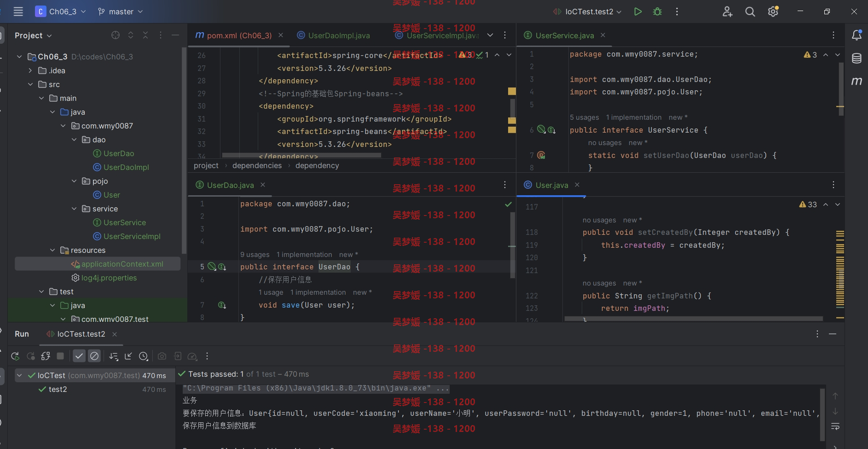Screen dimensions: 868x449
Task: Click '9 usages' hint above UserDao
Action: [x=255, y=255]
